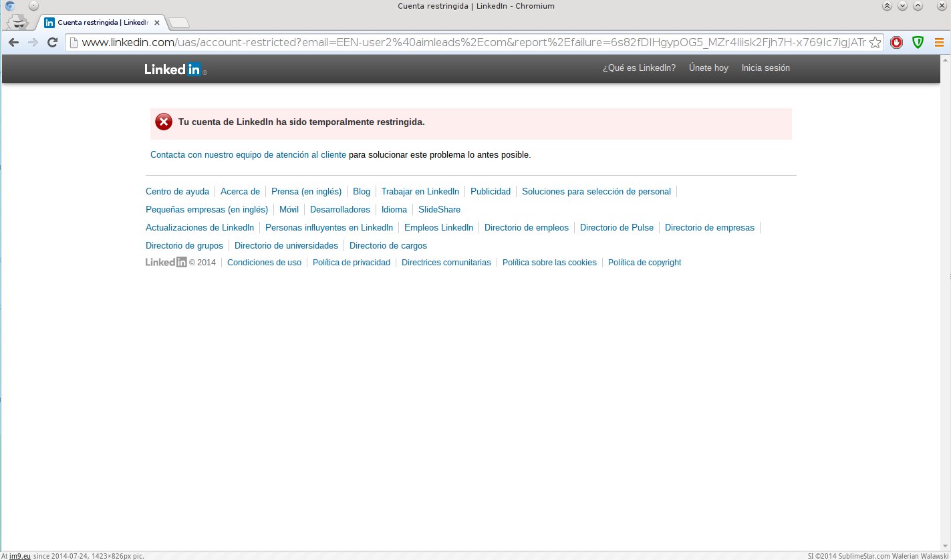
Task: Click Únete hoy in the header
Action: tap(708, 68)
